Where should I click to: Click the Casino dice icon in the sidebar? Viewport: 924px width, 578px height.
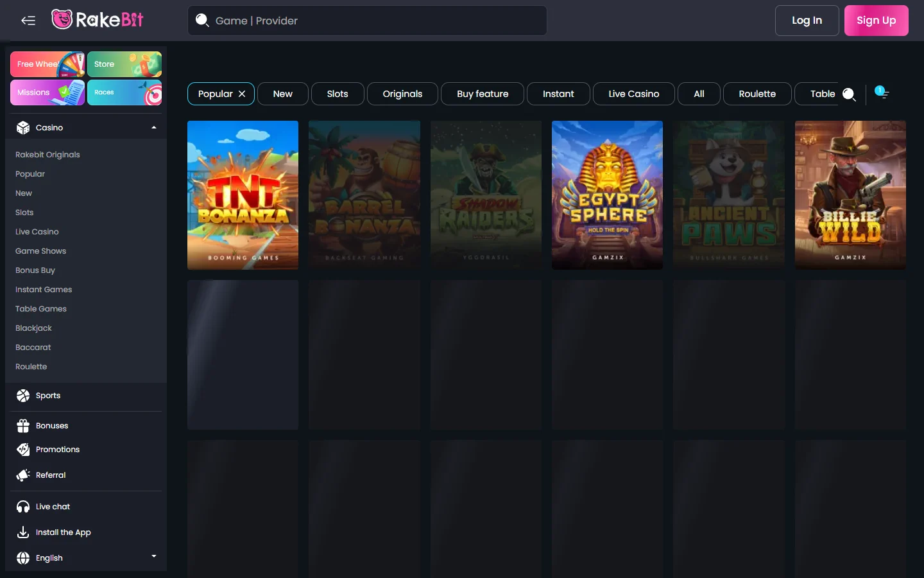(23, 128)
